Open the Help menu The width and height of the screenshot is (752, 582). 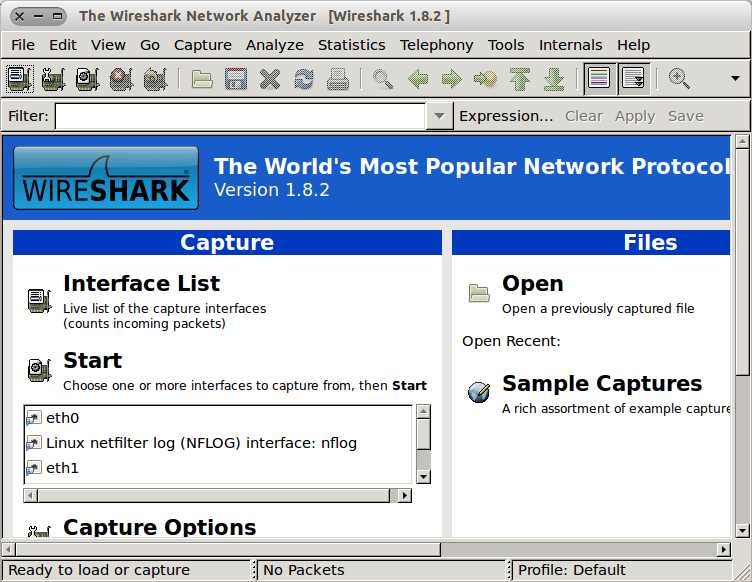[x=633, y=45]
